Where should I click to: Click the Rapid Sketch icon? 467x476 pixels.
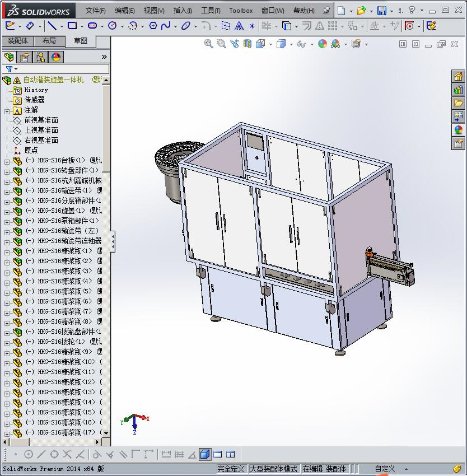pyautogui.click(x=431, y=26)
